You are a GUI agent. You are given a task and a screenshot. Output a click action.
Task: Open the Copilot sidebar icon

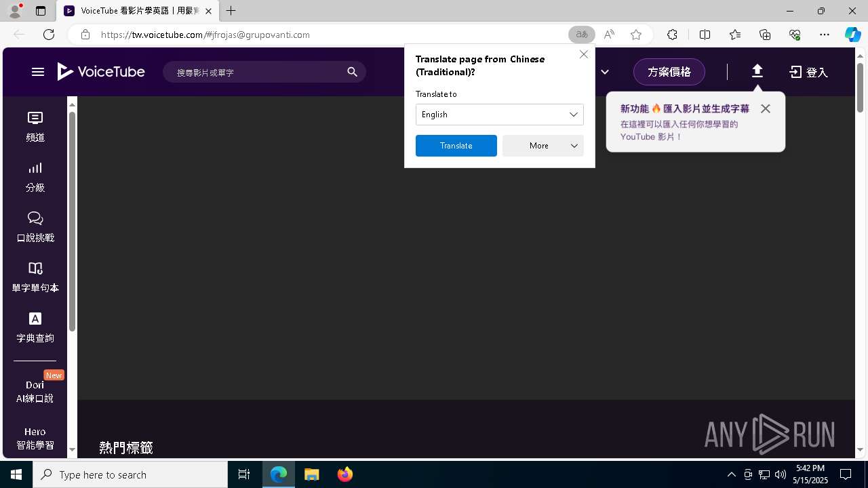click(852, 35)
